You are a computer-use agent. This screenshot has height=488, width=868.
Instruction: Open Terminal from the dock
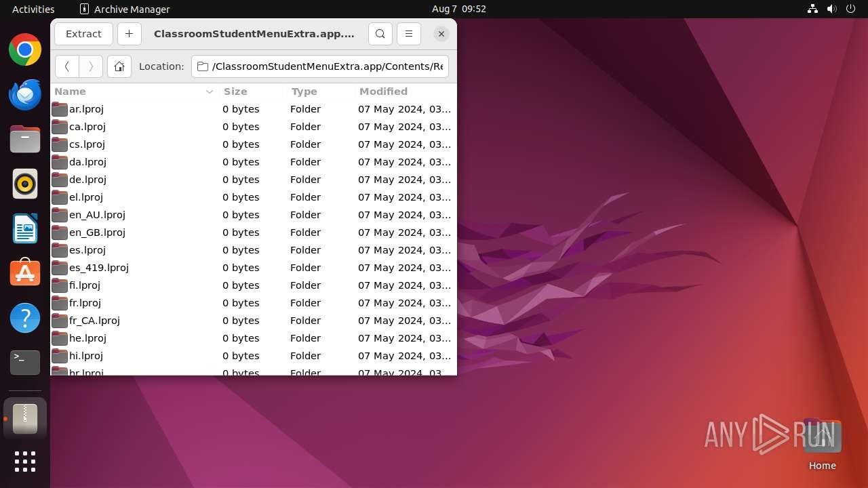point(25,363)
